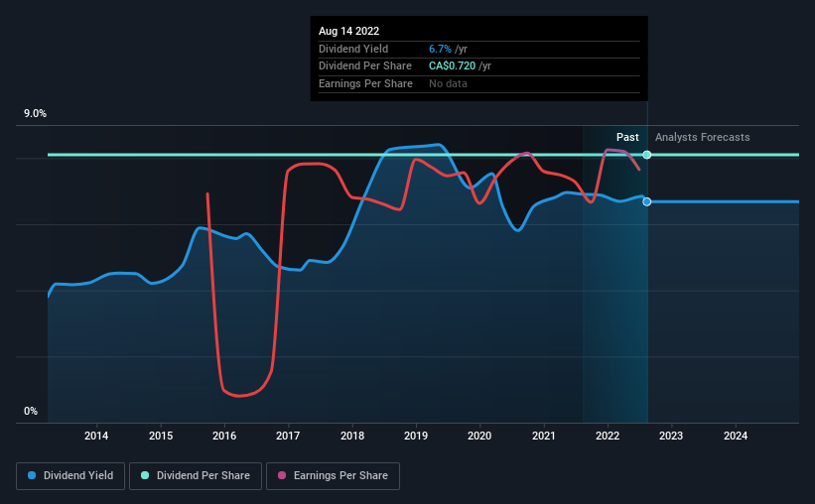Click the 0% y-axis label

tap(31, 411)
